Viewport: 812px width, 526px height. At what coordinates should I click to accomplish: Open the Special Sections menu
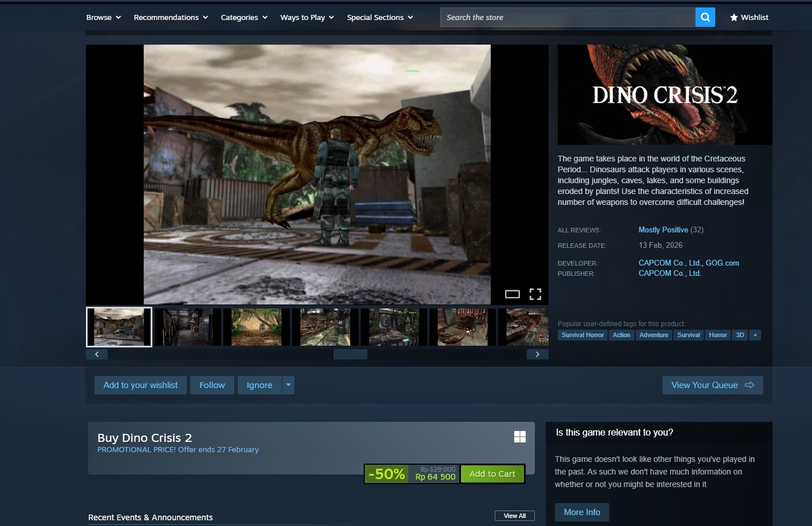380,17
